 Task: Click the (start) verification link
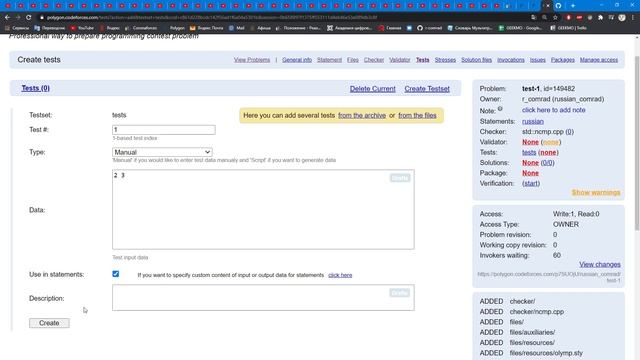pyautogui.click(x=531, y=184)
